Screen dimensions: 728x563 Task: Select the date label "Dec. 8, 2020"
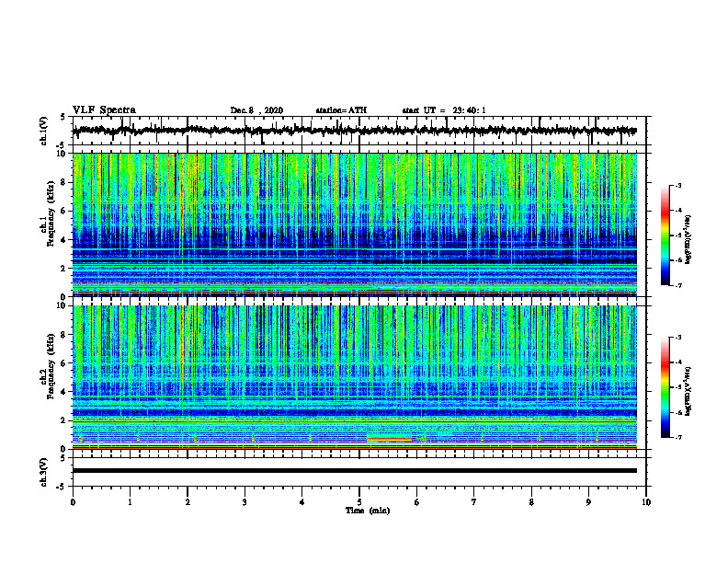(x=256, y=110)
